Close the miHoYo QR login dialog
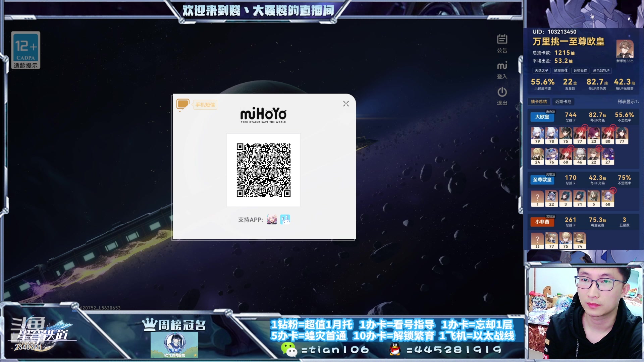Viewport: 644px width, 362px height. point(346,104)
